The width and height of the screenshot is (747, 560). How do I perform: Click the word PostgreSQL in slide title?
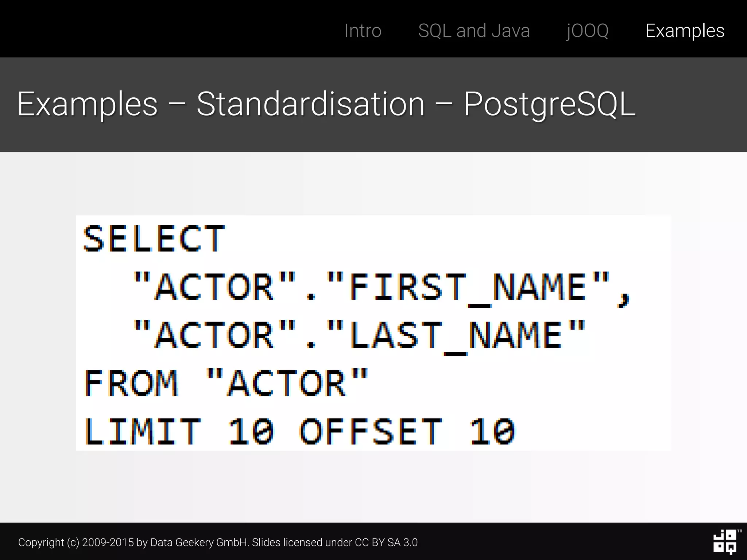(550, 105)
